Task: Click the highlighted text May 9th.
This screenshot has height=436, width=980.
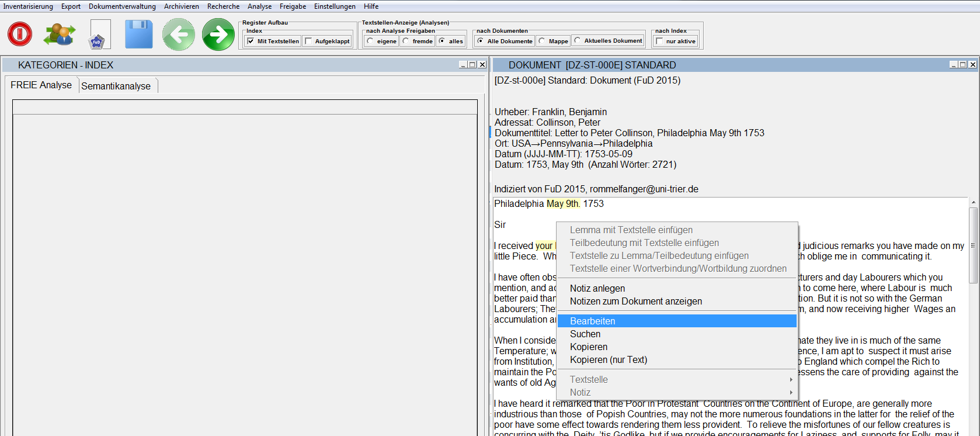Action: [x=563, y=203]
